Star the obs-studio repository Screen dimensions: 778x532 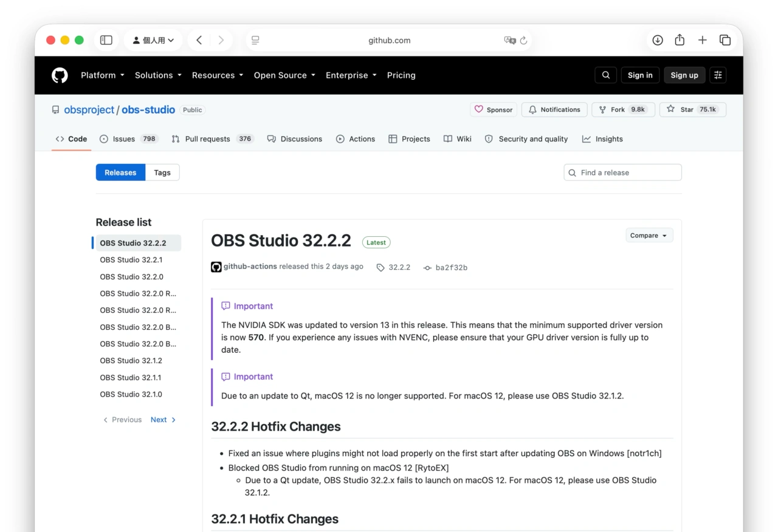pos(693,110)
